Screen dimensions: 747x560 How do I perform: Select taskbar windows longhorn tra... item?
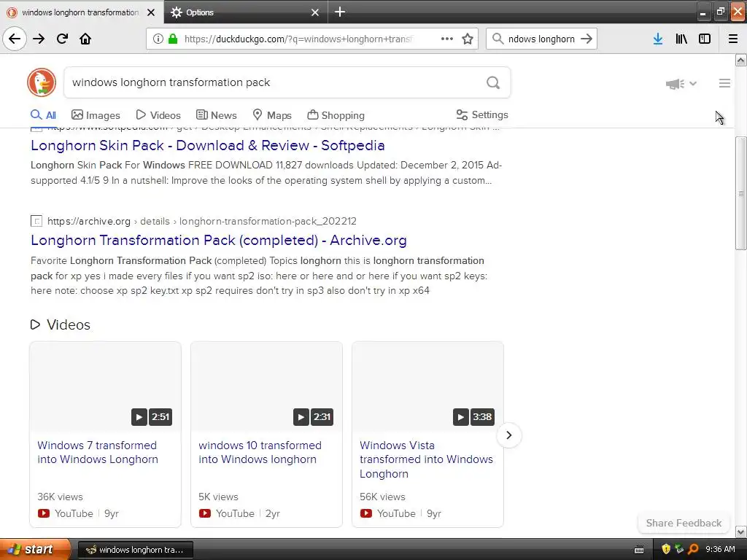coord(135,550)
